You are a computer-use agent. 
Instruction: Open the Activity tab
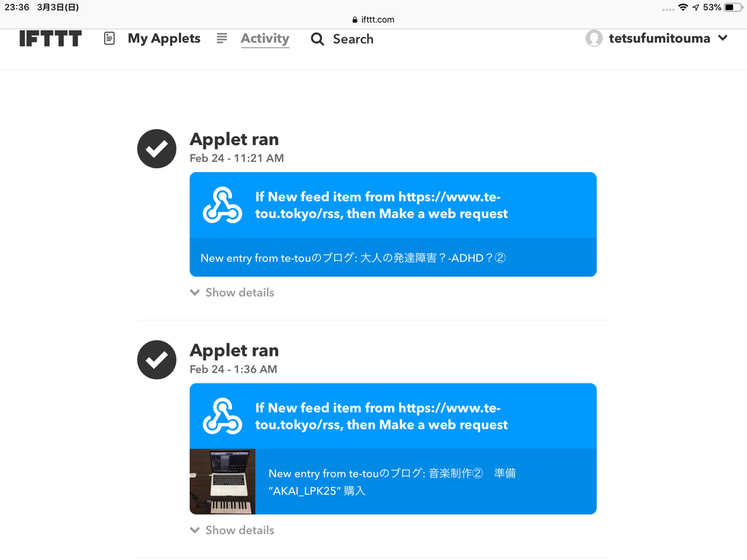[265, 39]
